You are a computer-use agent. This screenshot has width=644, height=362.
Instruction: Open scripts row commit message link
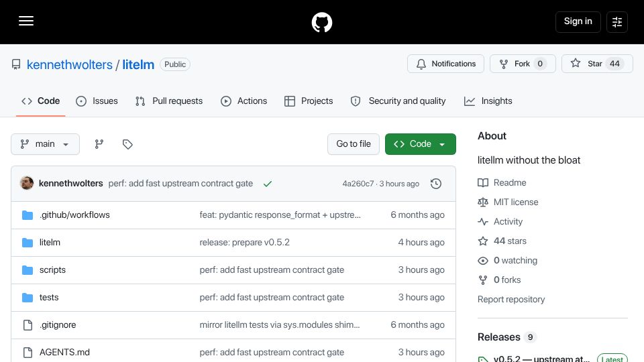tap(272, 270)
